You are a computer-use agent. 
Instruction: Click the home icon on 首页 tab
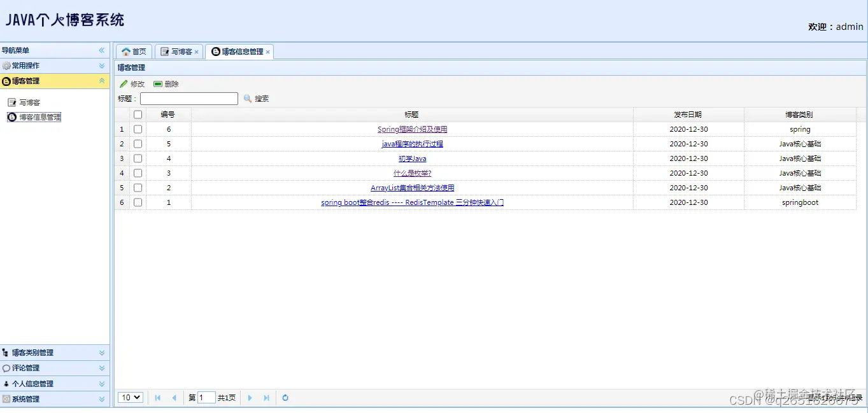pos(126,52)
